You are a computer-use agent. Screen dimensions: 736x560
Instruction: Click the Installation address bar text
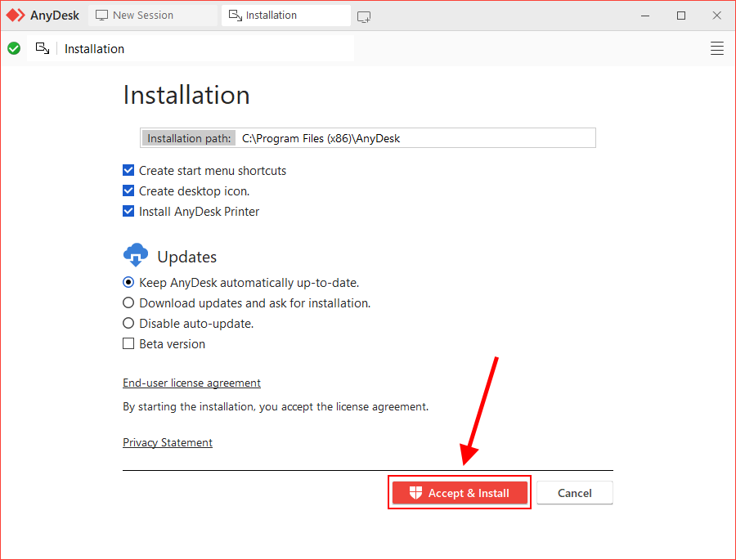click(94, 49)
